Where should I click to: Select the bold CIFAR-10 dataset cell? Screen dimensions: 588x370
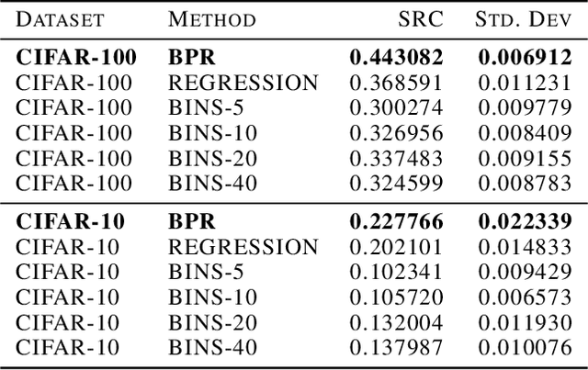(70, 221)
